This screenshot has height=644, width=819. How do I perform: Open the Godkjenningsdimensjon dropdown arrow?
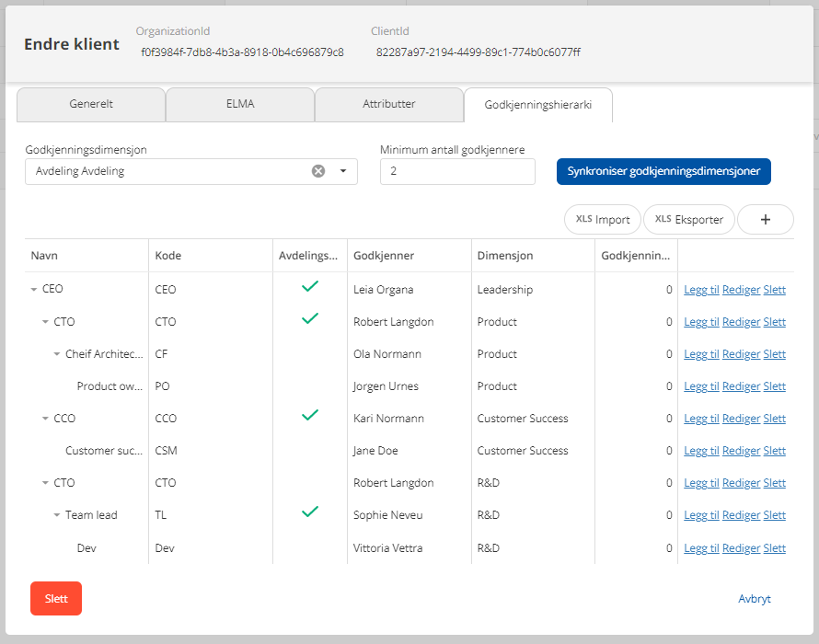(343, 171)
